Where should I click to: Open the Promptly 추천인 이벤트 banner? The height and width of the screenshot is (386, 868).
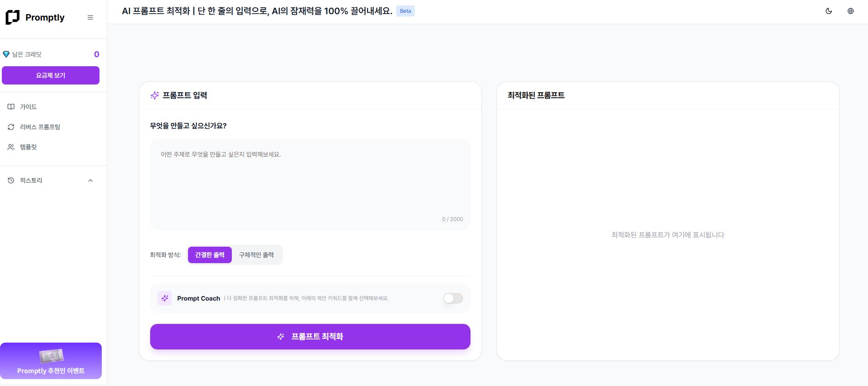[51, 361]
